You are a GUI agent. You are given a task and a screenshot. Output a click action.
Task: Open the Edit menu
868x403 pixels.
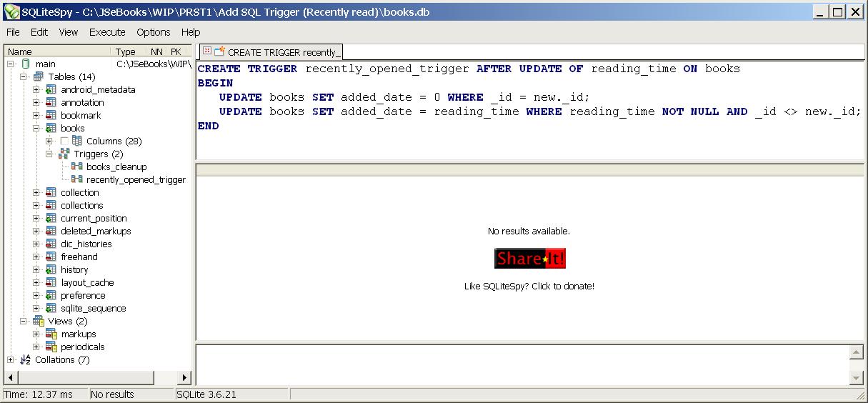click(39, 32)
